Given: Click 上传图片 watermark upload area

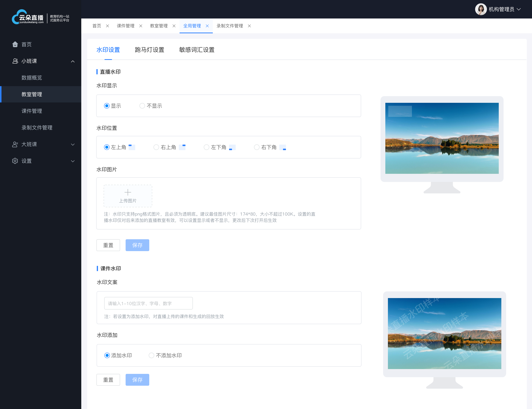Looking at the screenshot, I should 127,195.
